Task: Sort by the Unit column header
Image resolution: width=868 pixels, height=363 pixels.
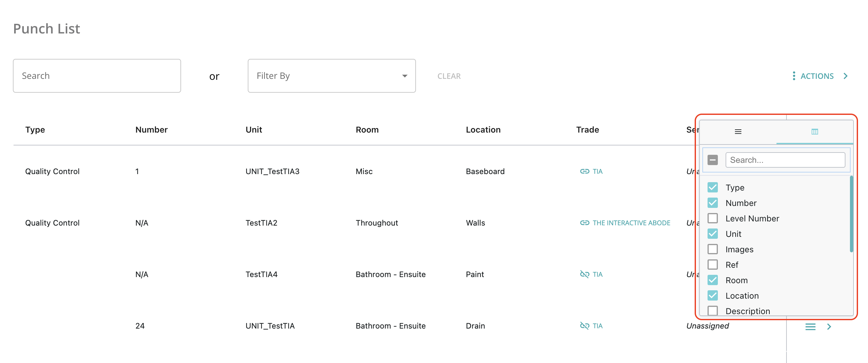Action: (x=254, y=129)
